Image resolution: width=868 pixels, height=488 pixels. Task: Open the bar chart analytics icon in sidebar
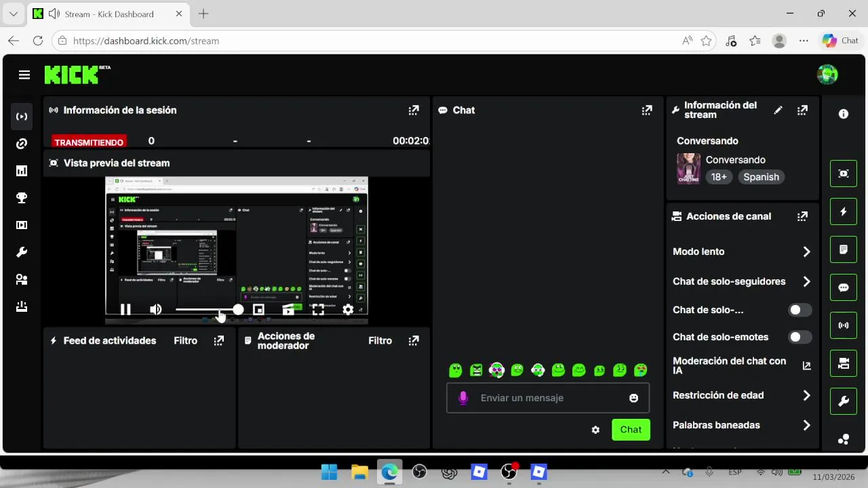click(x=22, y=171)
